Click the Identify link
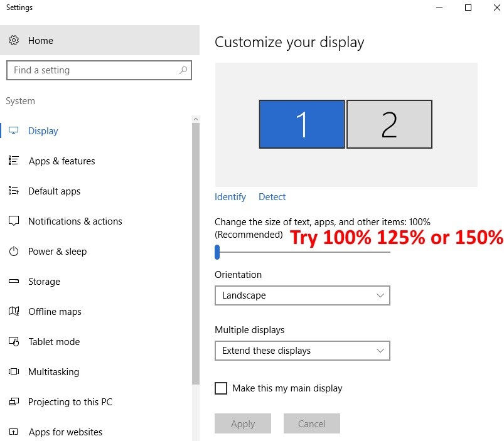 pyautogui.click(x=230, y=197)
